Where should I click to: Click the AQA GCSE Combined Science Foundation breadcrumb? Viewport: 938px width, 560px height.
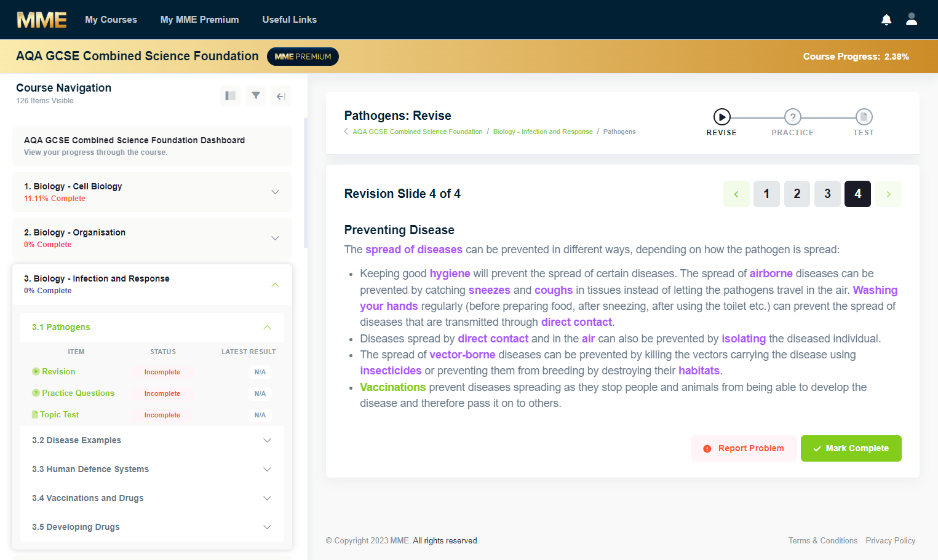418,132
